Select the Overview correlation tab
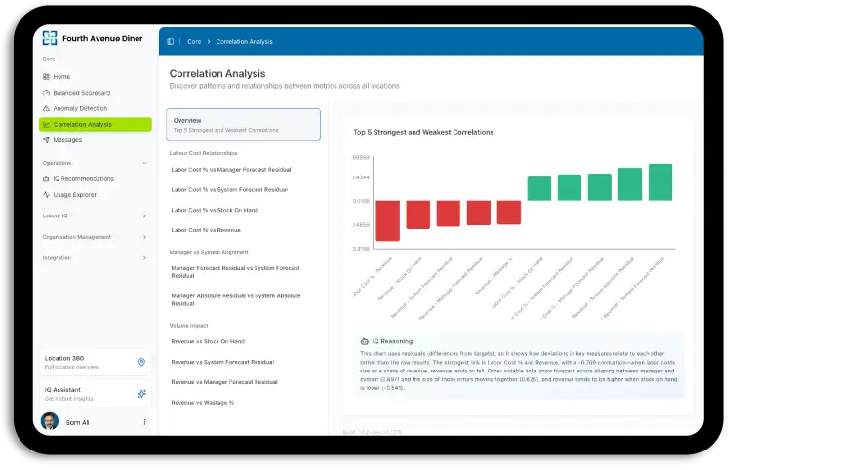 (x=243, y=124)
